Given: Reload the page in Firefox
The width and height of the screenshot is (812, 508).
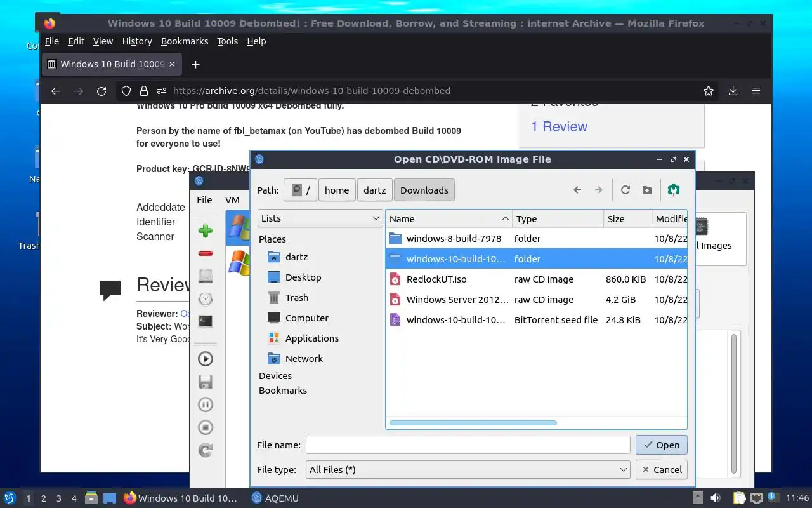Looking at the screenshot, I should click(101, 91).
